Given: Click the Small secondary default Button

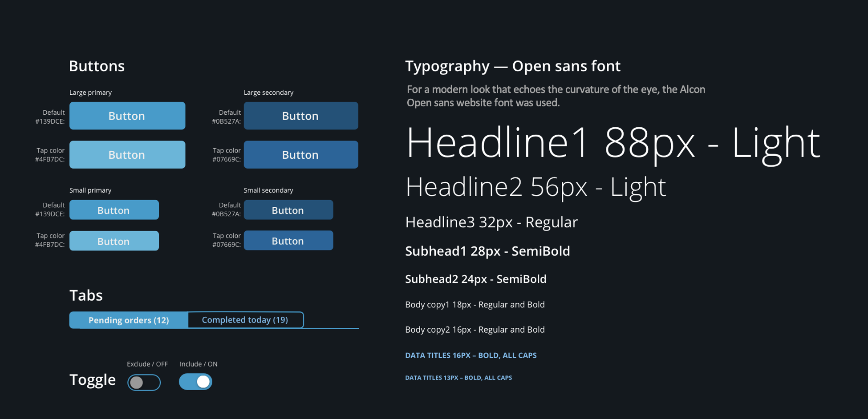Looking at the screenshot, I should (288, 210).
